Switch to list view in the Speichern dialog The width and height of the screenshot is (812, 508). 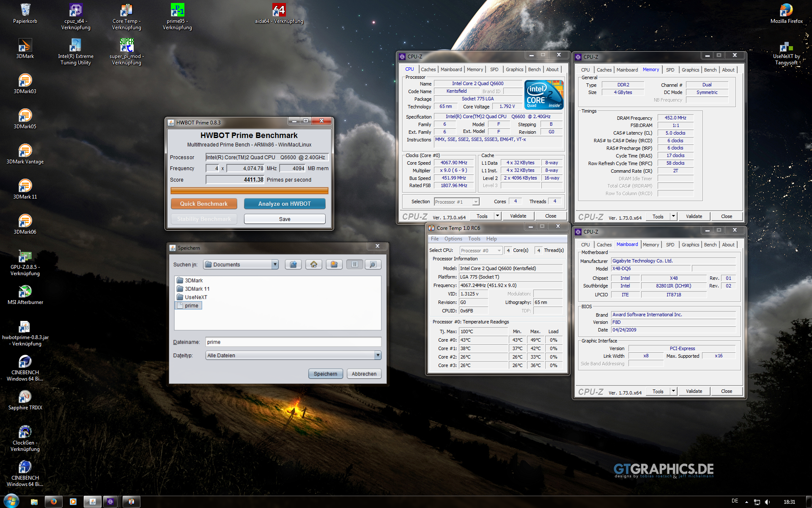[354, 265]
